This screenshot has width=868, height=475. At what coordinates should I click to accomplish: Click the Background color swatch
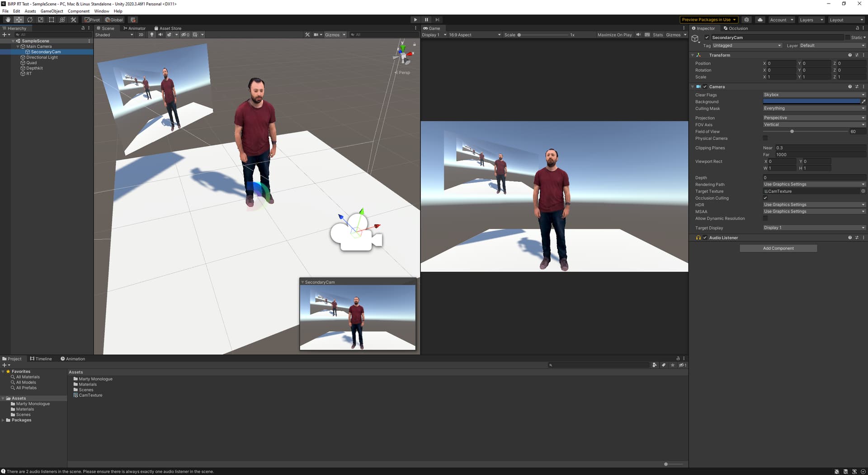click(x=811, y=102)
